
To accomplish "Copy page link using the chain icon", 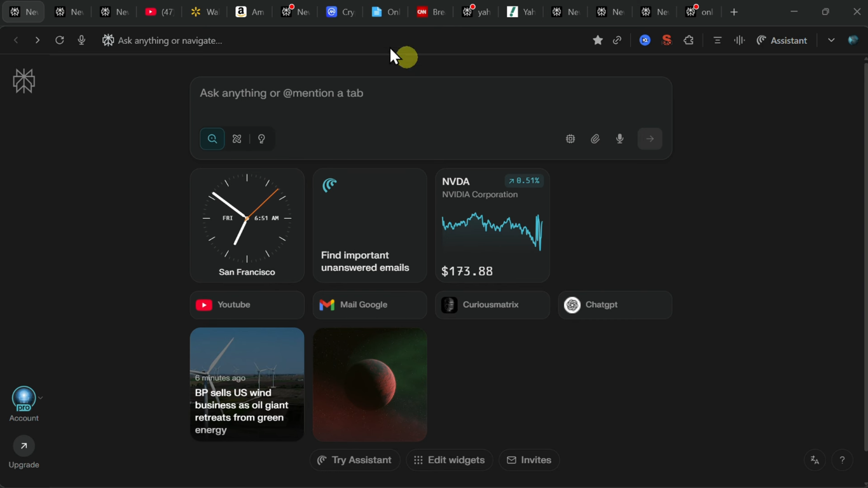I will coord(617,40).
